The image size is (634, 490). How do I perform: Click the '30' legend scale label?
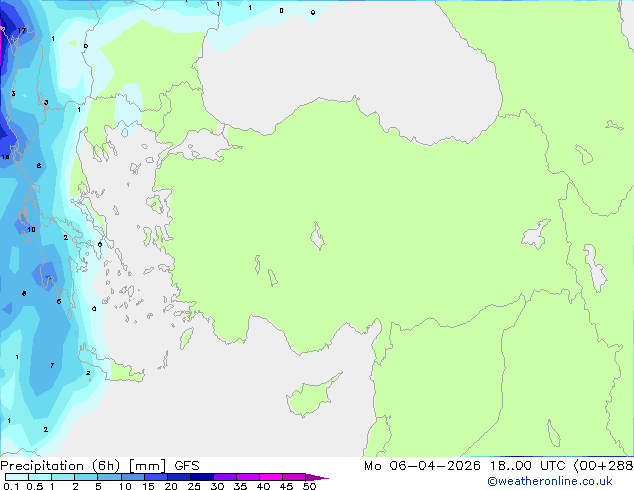tap(217, 486)
